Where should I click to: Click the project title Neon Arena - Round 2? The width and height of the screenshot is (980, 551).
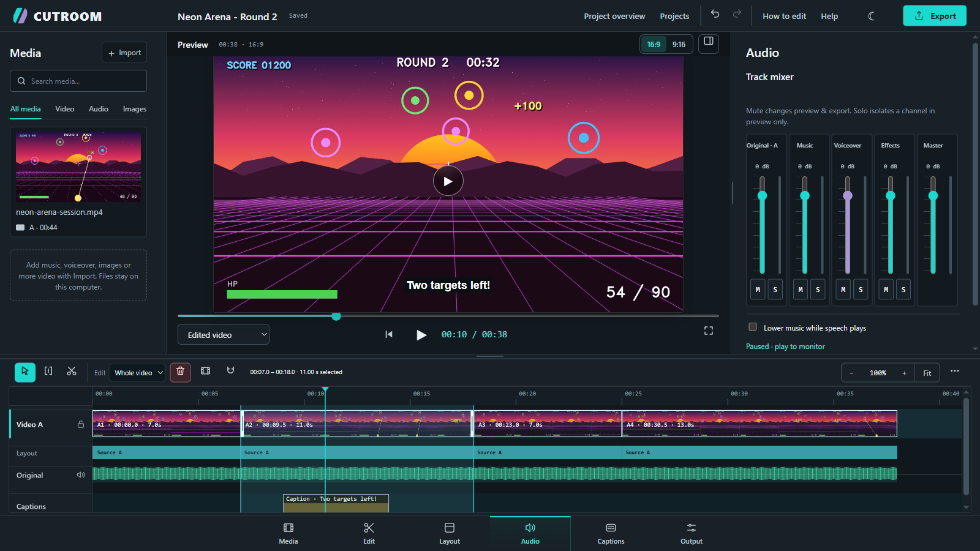pos(227,17)
